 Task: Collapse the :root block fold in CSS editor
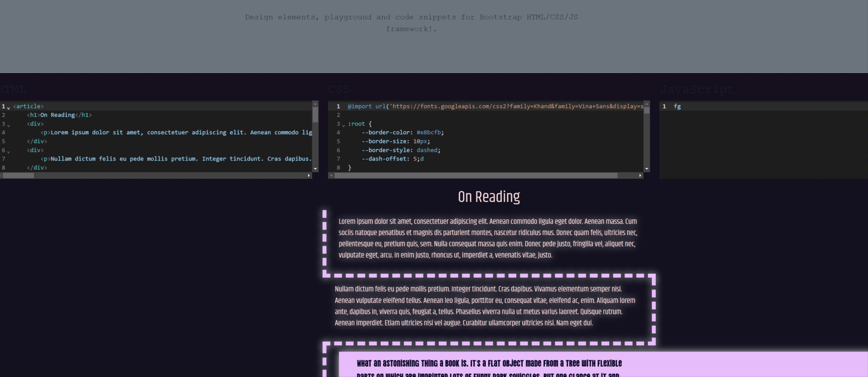[344, 125]
